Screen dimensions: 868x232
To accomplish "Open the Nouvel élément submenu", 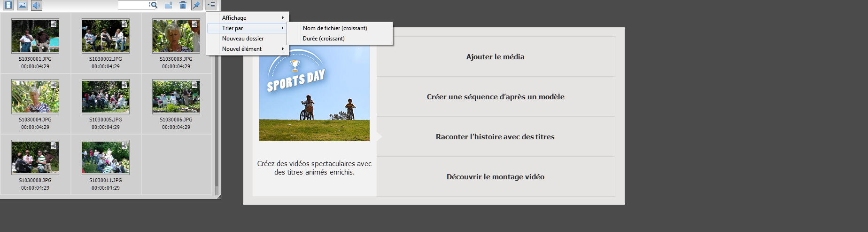I will tap(247, 49).
